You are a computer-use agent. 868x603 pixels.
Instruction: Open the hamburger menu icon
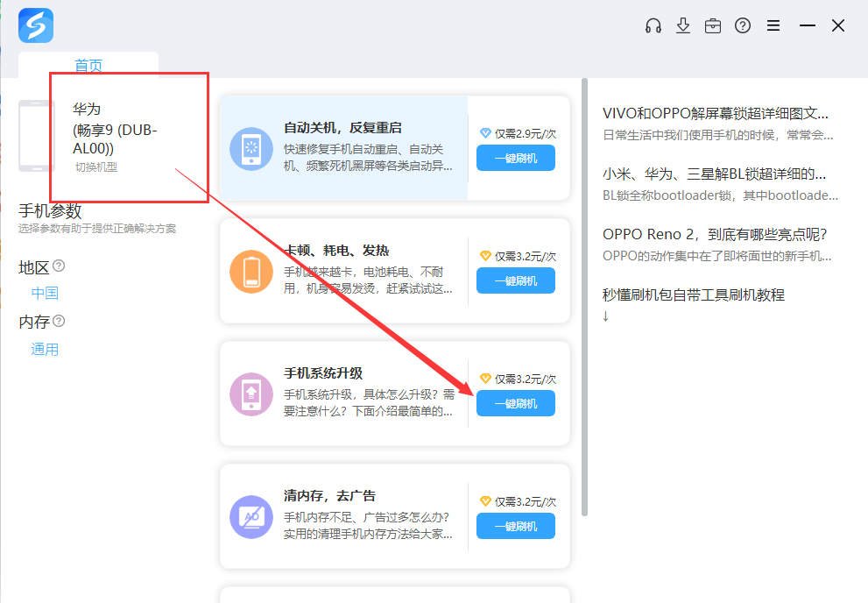773,25
